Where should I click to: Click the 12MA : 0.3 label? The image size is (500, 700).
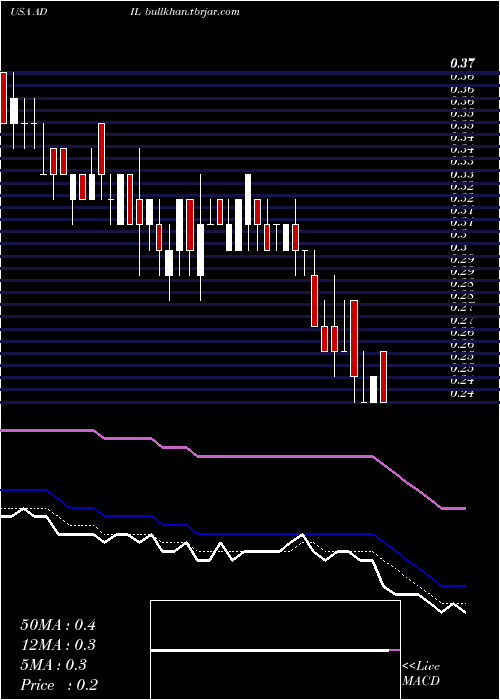click(58, 645)
